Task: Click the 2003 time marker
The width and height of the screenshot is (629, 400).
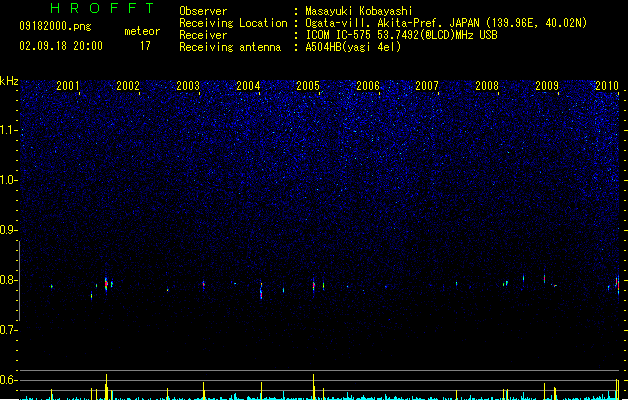Action: [188, 86]
